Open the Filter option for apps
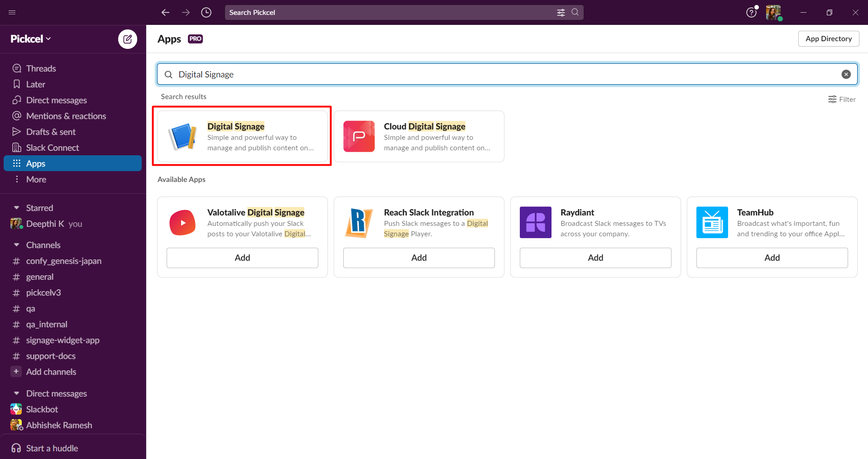This screenshot has width=868, height=459. (842, 99)
